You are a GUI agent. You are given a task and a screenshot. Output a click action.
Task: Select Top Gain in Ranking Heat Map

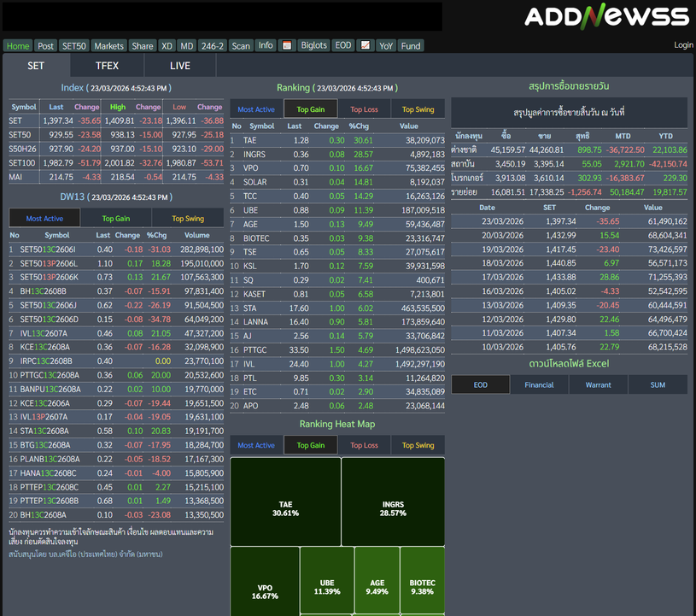[310, 445]
